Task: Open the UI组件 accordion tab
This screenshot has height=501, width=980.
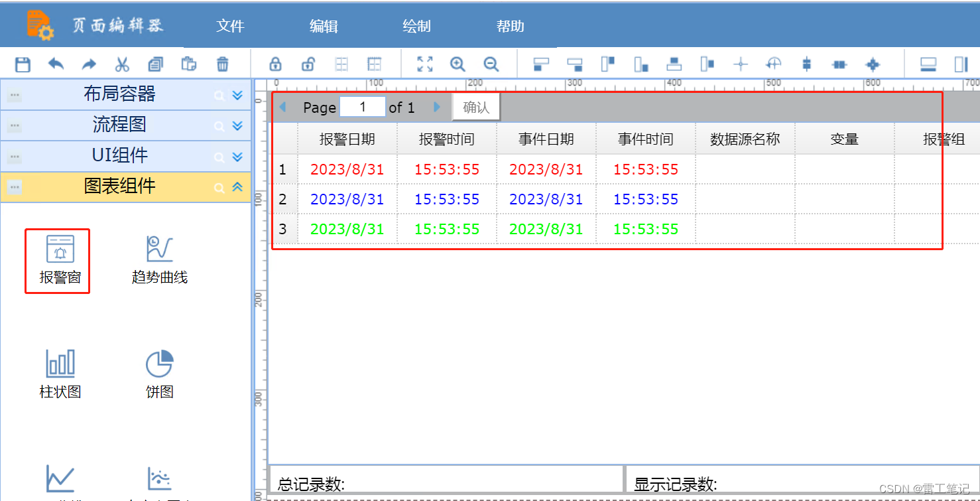Action: [x=125, y=156]
